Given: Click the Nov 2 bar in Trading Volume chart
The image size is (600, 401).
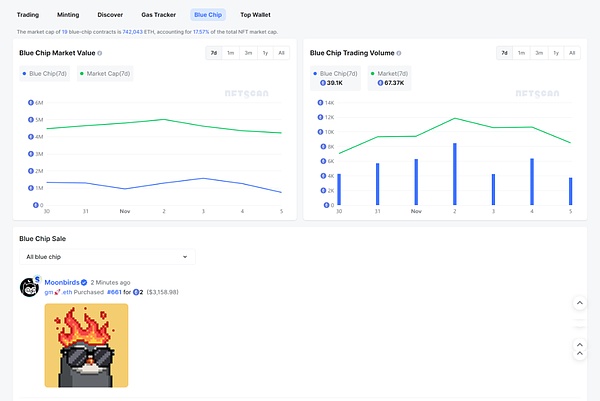Looking at the screenshot, I should point(455,174).
